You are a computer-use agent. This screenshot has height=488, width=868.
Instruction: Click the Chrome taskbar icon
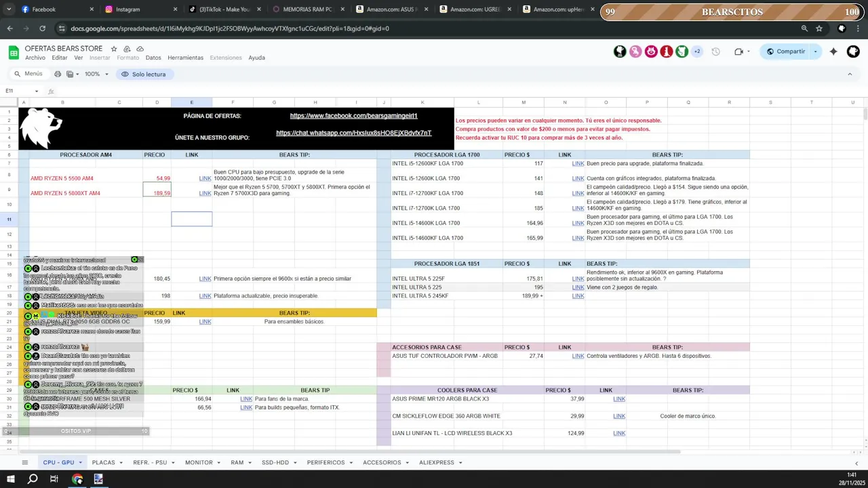pos(77,479)
